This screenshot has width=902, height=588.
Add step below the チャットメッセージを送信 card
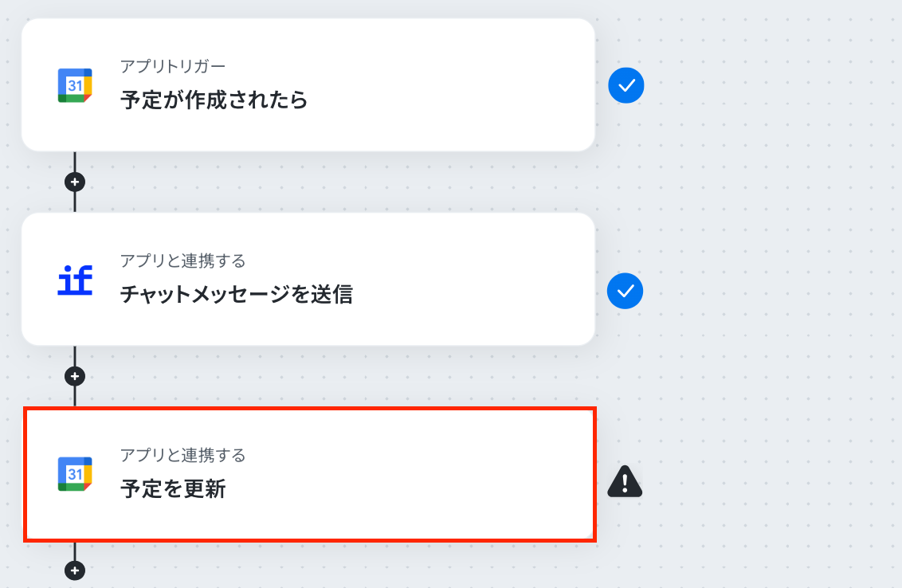point(75,376)
